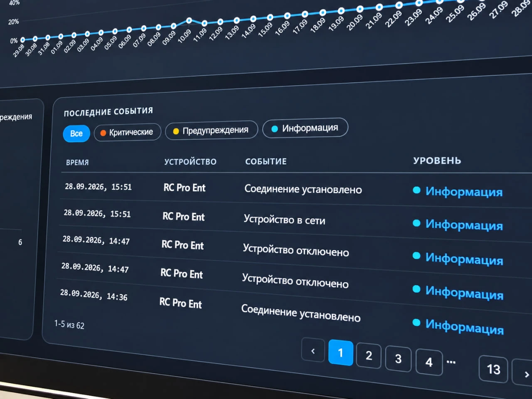
Task: Click 'Соединение установлено' in the 14:36 row
Action: [301, 313]
